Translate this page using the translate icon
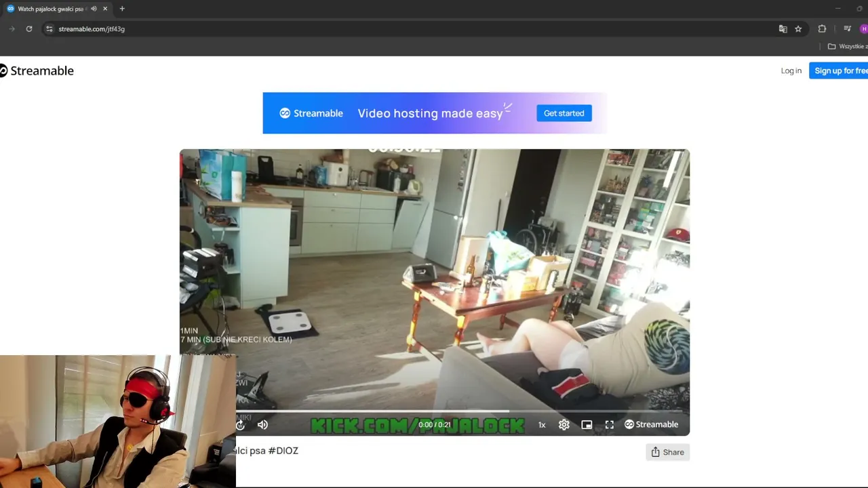 pyautogui.click(x=783, y=29)
